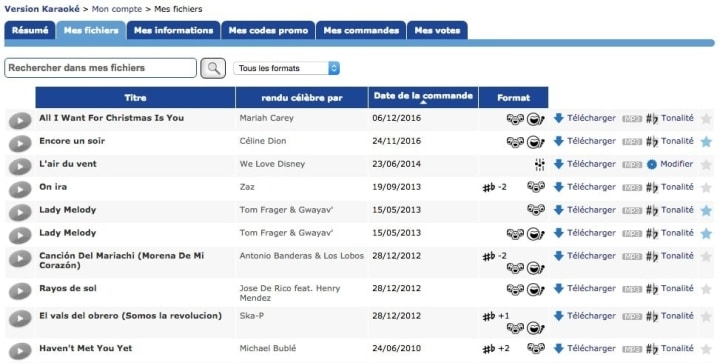Click the magnifying glass search button
The image size is (720, 363).
(214, 68)
